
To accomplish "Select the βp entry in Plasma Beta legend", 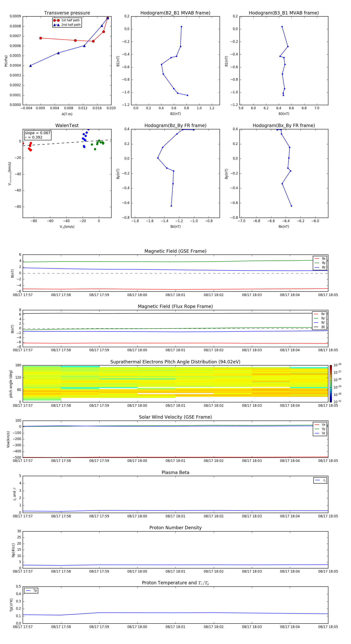I will coord(320,480).
